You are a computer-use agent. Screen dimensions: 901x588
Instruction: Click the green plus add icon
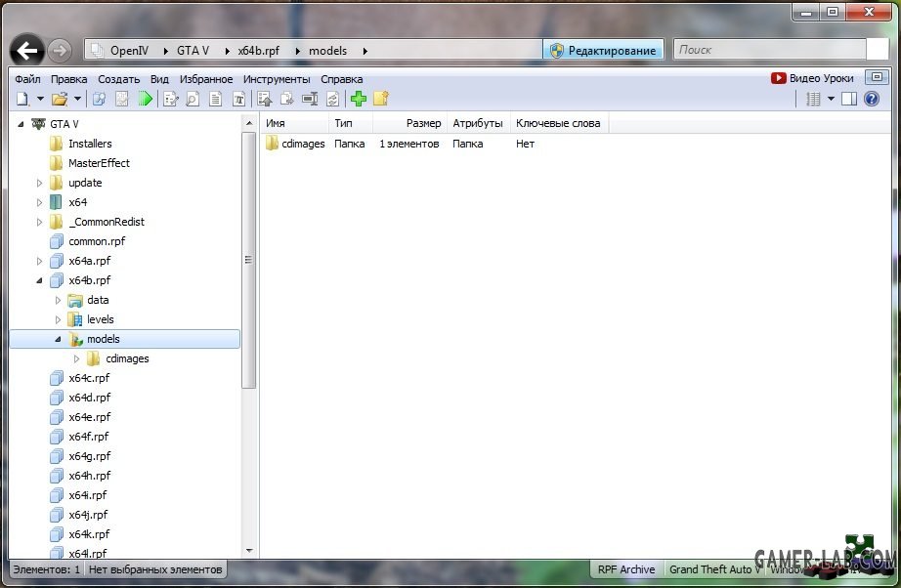(x=359, y=99)
